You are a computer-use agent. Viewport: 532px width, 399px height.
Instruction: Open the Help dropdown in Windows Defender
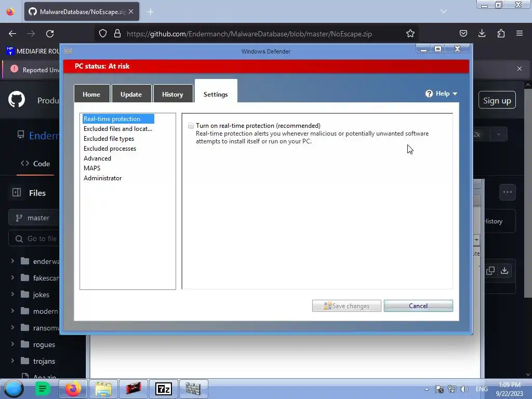[x=442, y=94]
